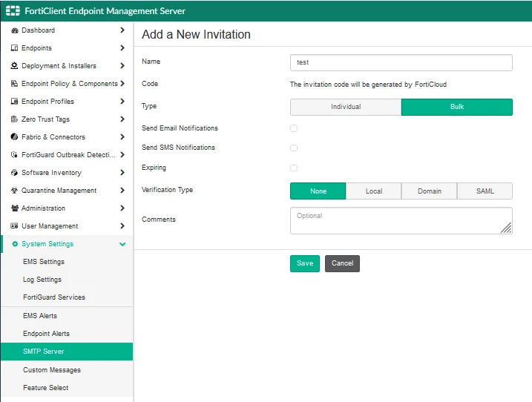Screen dimensions: 532x402
Task: Save the new invitation
Action: 305,263
